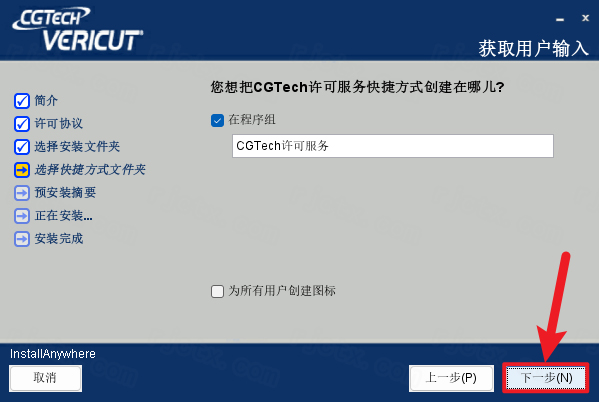This screenshot has width=599, height=402.
Task: Click the arrow icon beside 预安装摘要
Action: click(x=22, y=193)
